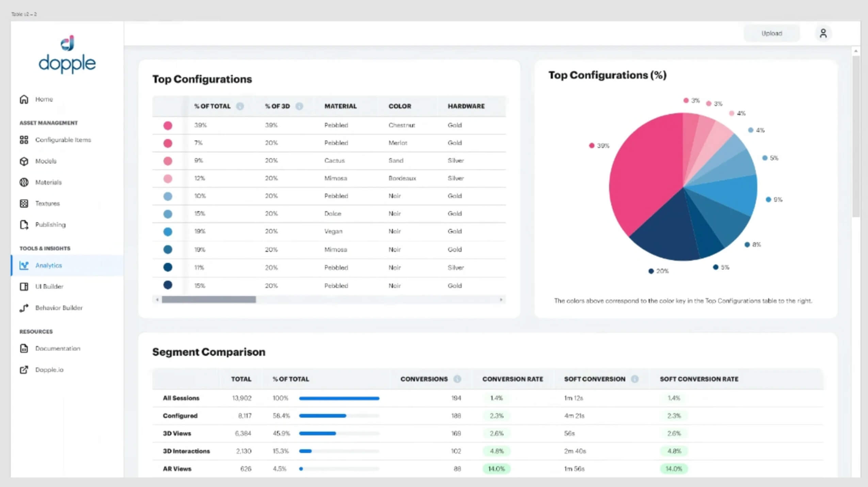Click the Upload button
Screen dimensions: 868x487
(772, 33)
